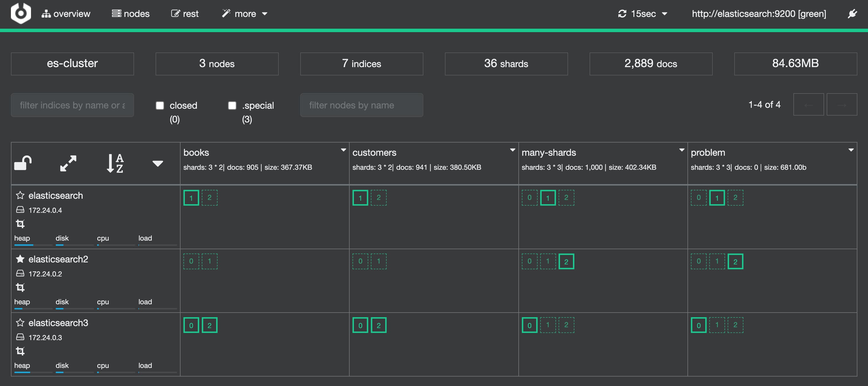Image resolution: width=868 pixels, height=386 pixels.
Task: Enable the .special indices checkbox
Action: pos(232,105)
